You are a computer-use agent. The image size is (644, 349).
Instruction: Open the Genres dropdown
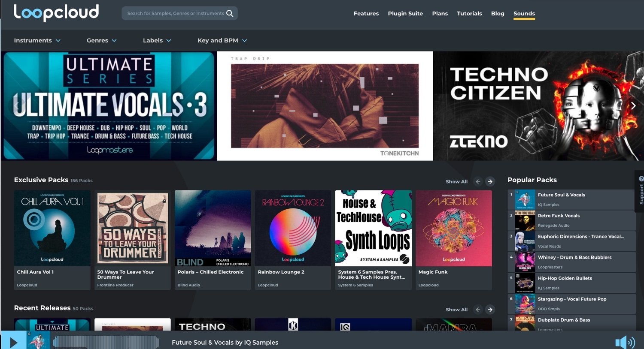[x=101, y=40]
